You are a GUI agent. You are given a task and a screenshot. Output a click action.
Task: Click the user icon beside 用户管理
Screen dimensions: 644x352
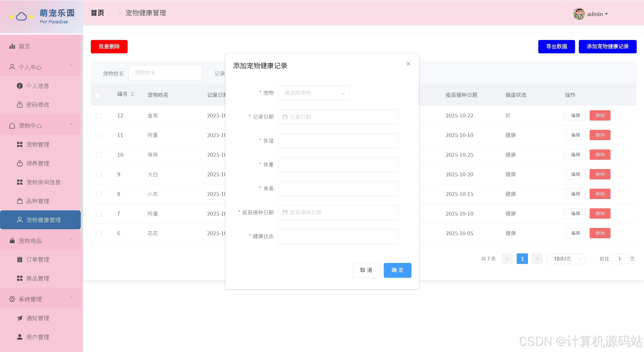[20, 337]
